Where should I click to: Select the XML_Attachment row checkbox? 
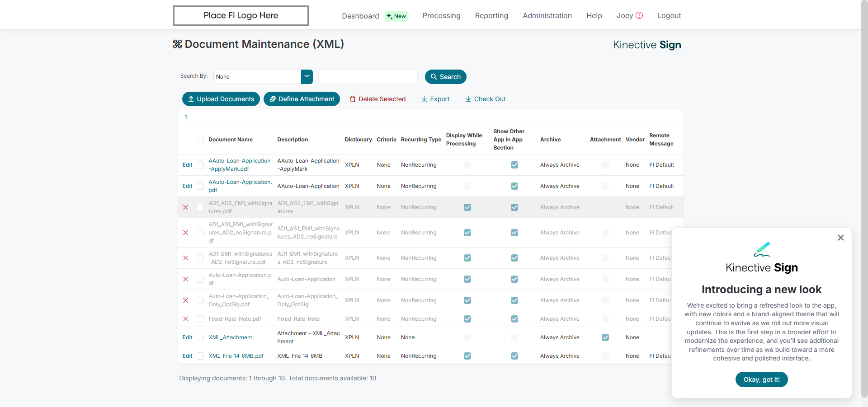tap(200, 337)
